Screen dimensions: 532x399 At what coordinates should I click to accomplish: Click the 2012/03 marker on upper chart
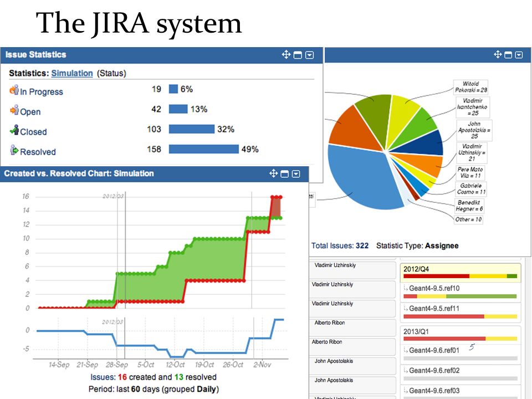click(113, 196)
